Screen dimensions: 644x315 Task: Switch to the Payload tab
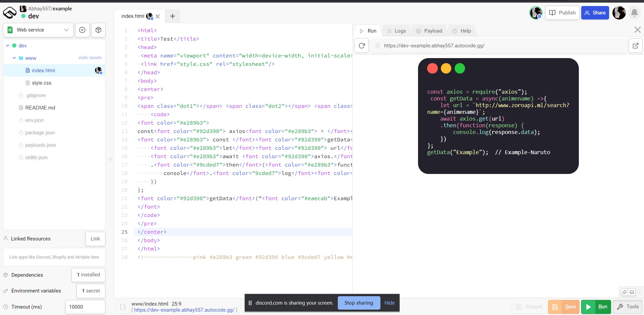[x=429, y=31]
